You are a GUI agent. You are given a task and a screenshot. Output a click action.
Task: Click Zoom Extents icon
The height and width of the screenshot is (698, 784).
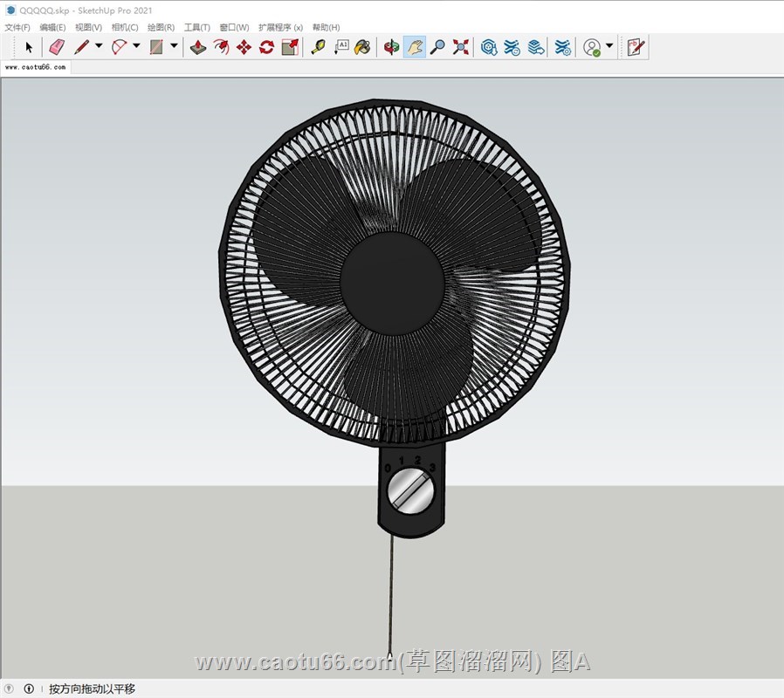(x=461, y=47)
